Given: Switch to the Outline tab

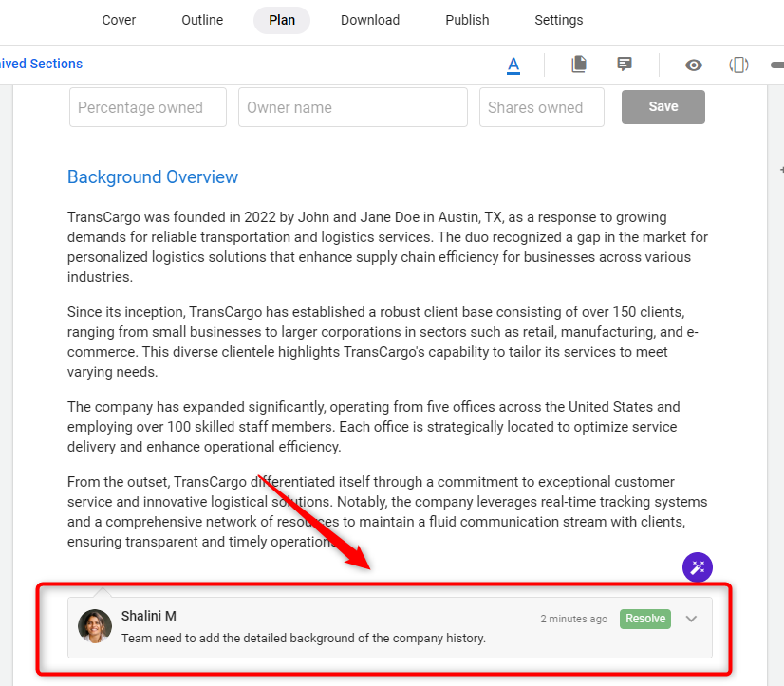Looking at the screenshot, I should coord(202,20).
